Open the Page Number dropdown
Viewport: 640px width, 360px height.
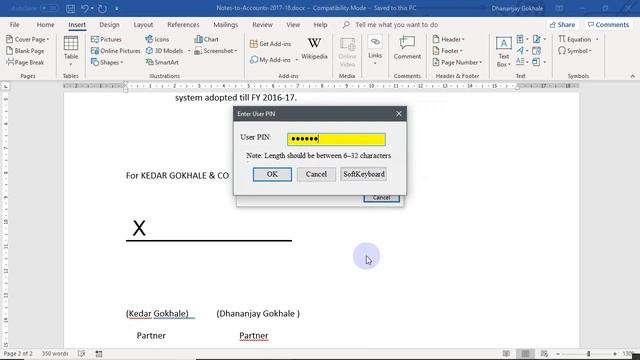[x=457, y=62]
